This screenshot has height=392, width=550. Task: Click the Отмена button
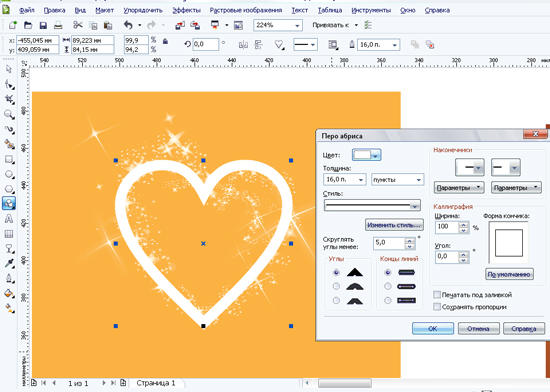(x=478, y=329)
